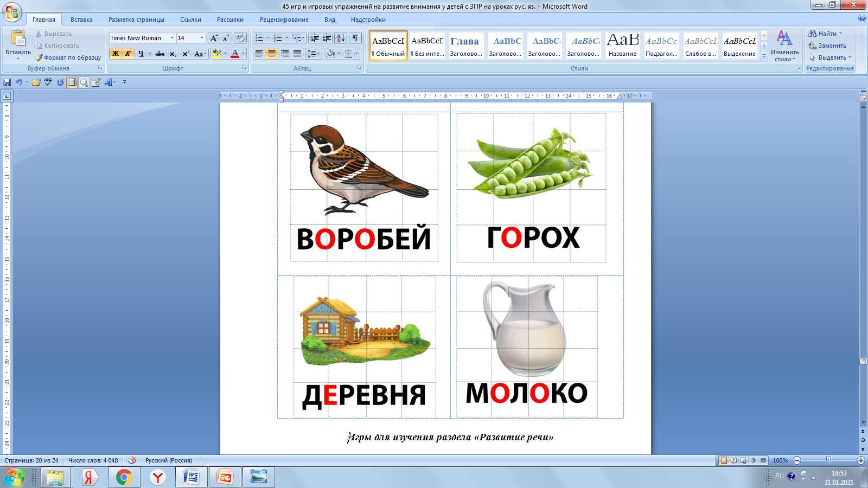
Task: Click Copy (Копировать)
Action: click(57, 46)
